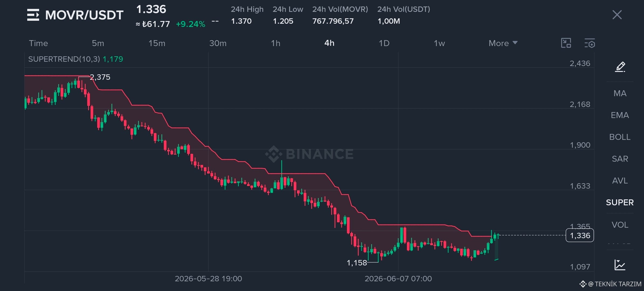Toggle the SUPER supertrend indicator
644x291 pixels.
click(620, 203)
